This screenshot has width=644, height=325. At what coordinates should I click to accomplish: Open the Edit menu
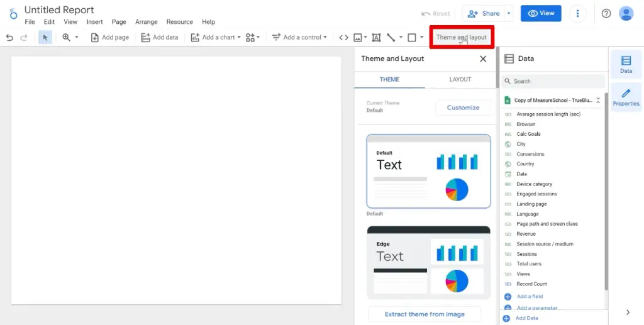(x=49, y=22)
